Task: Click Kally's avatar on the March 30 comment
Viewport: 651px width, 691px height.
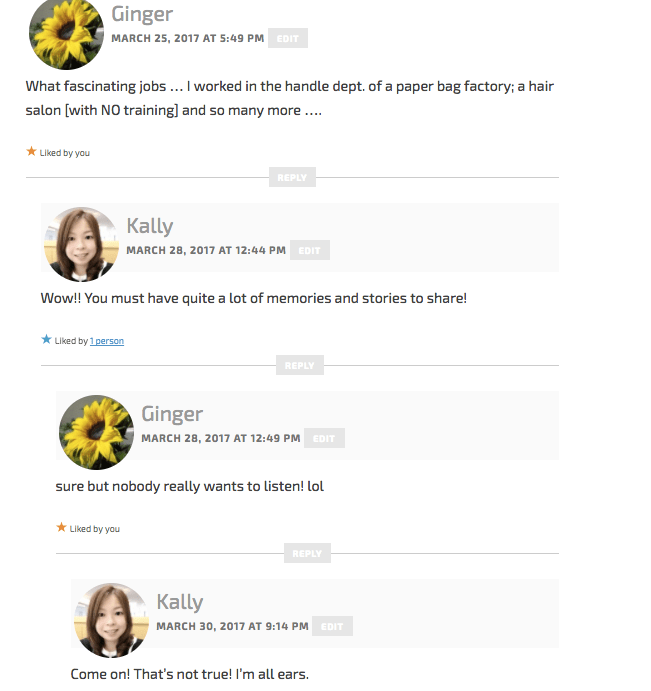Action: 112,620
